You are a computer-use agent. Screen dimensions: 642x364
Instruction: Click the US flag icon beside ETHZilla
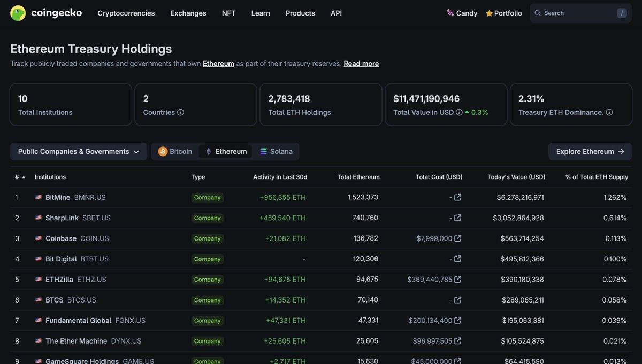pos(39,280)
